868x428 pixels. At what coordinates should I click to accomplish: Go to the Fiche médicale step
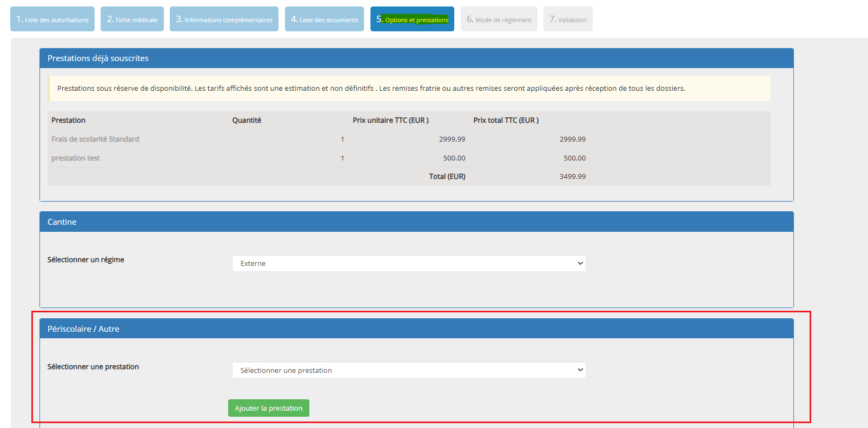coord(132,19)
